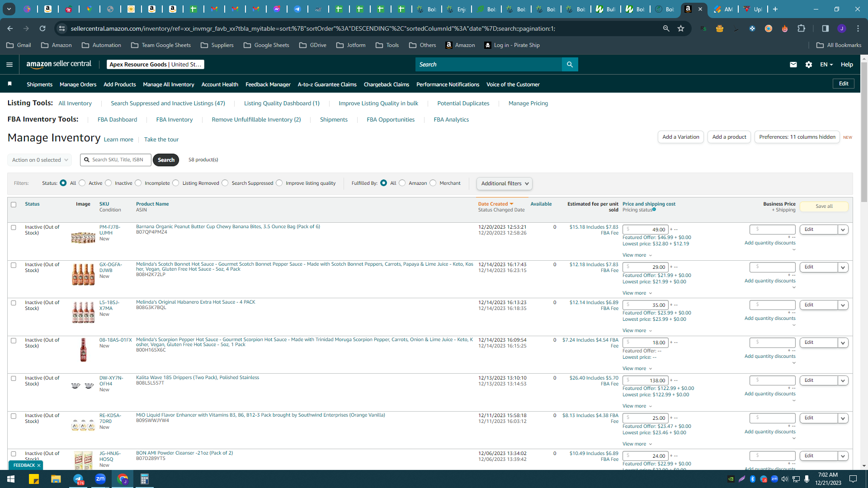Choose Search Suppressed radio filter
The width and height of the screenshot is (868, 488).
pyautogui.click(x=225, y=183)
